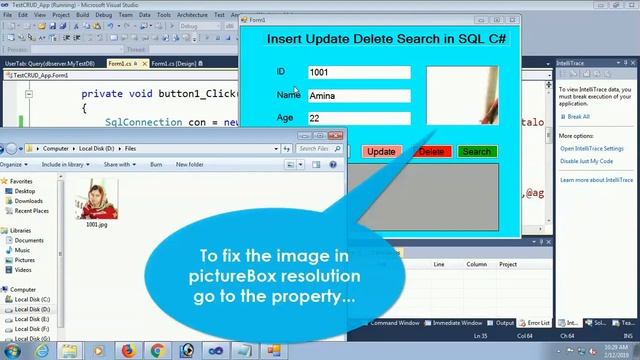Open the Undo history dropdown arrow
The image size is (640, 360).
point(118,26)
